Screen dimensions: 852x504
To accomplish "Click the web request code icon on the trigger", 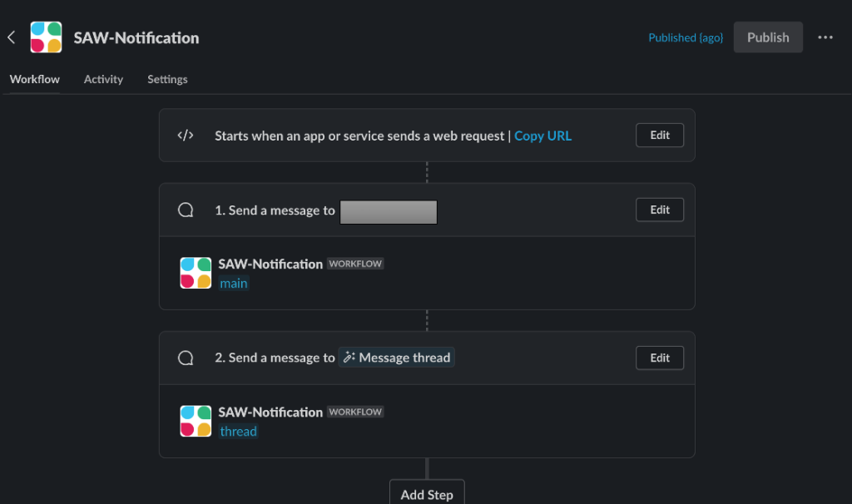I will pos(185,135).
